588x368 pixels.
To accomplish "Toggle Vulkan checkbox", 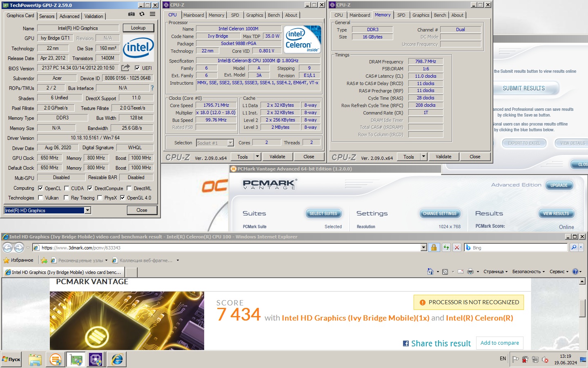I will tap(40, 198).
